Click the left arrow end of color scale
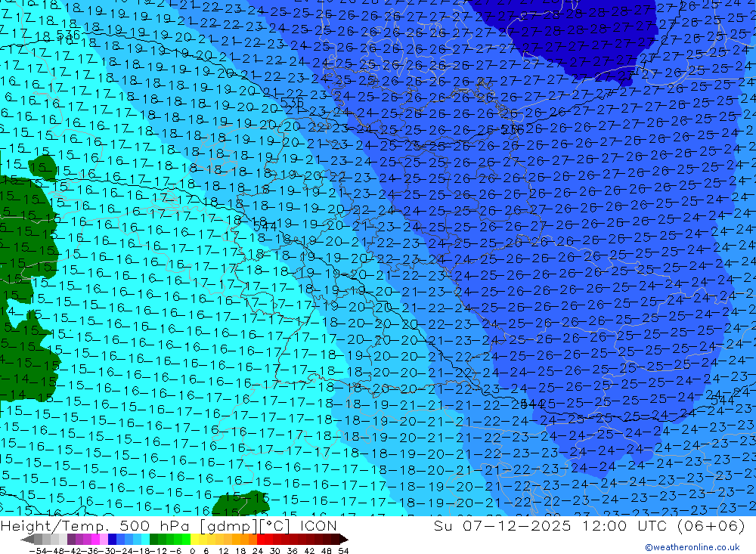The height and width of the screenshot is (554, 756). click(27, 539)
